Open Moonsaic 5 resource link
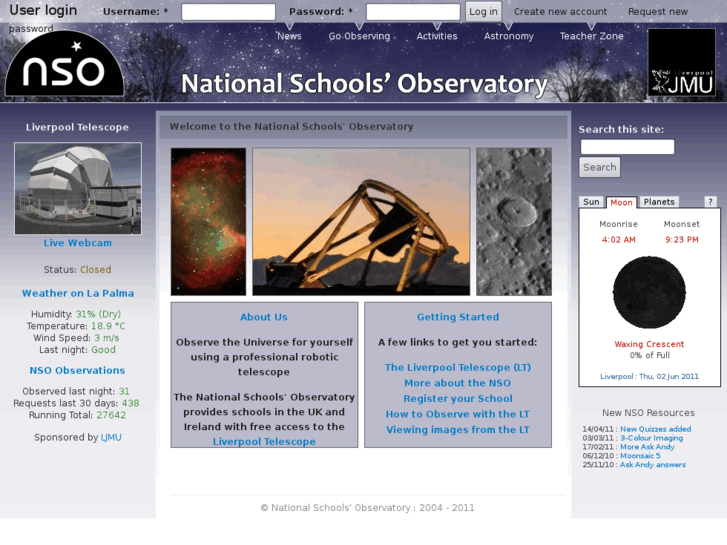 [x=640, y=455]
